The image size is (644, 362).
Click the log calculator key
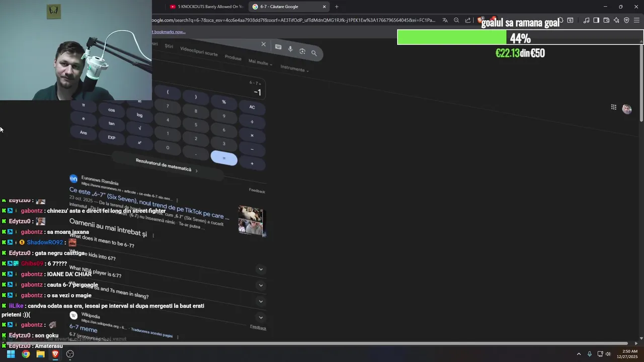point(139,115)
